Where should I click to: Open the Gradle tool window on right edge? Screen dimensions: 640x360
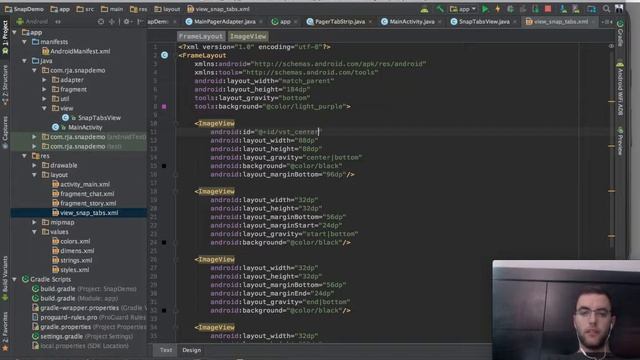620,33
